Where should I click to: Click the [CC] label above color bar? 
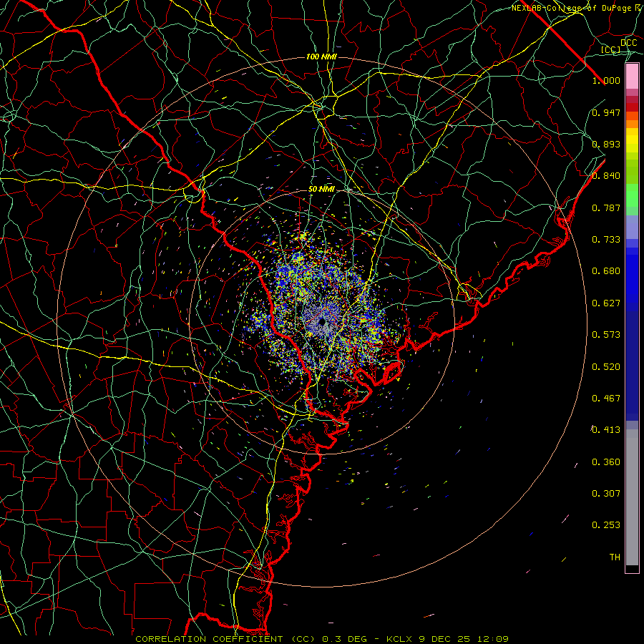(611, 49)
